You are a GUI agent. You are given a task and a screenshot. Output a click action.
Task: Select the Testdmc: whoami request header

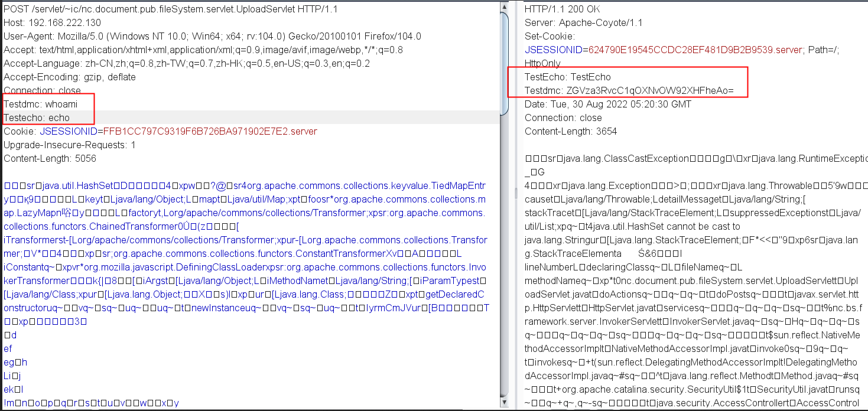click(40, 104)
